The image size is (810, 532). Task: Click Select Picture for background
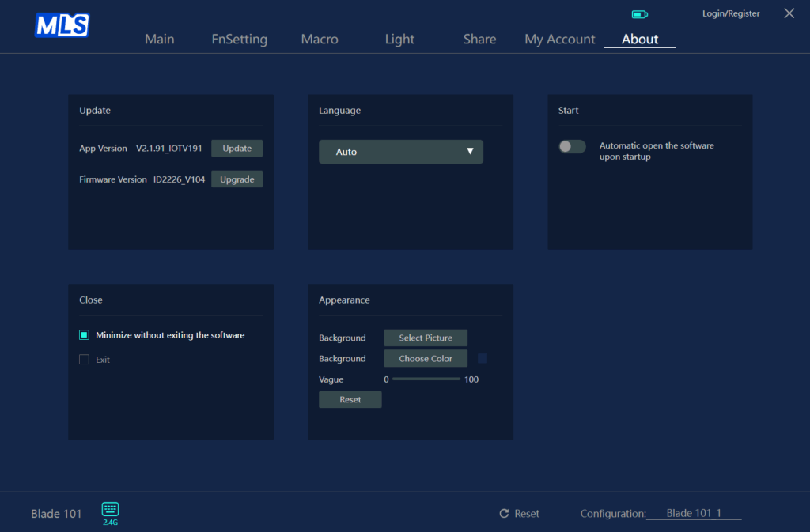coord(426,338)
